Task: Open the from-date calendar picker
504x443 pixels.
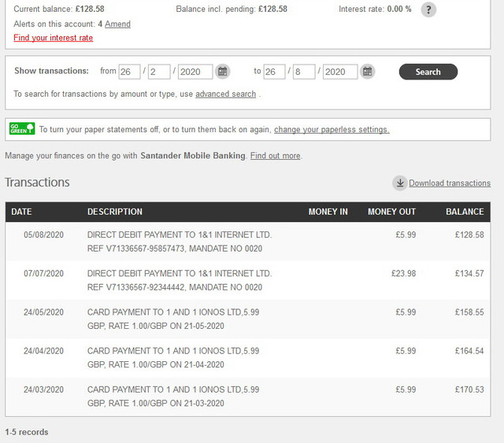Action: point(222,72)
